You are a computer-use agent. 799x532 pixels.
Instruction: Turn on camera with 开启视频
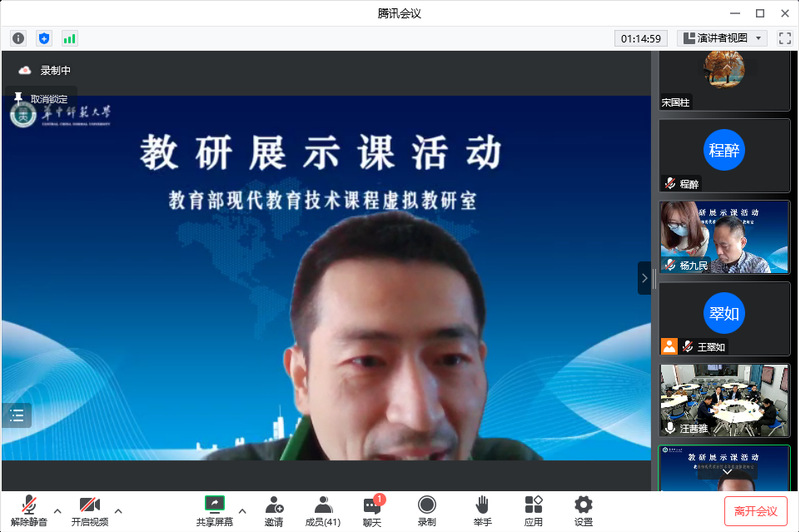pyautogui.click(x=89, y=510)
